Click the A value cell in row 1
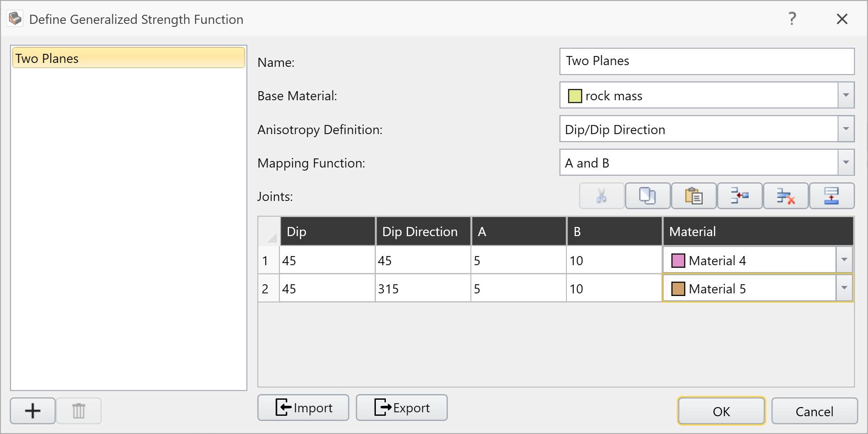The image size is (868, 434). [519, 260]
